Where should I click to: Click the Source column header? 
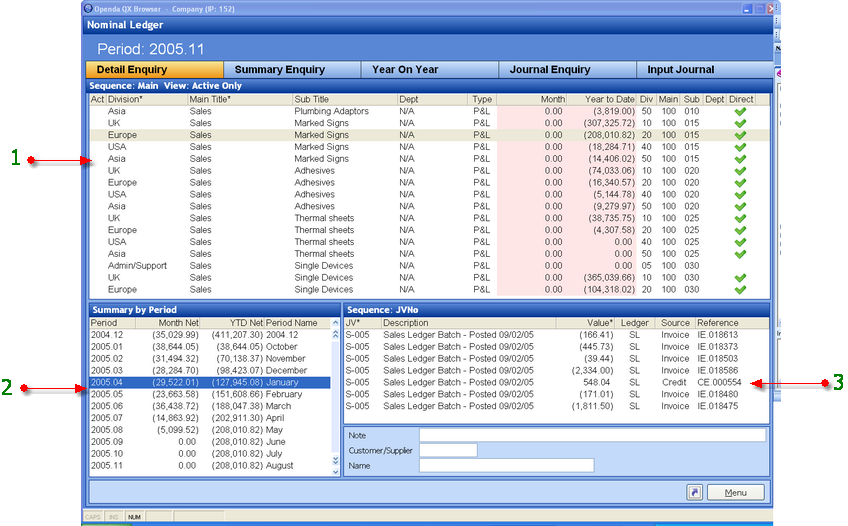[675, 323]
